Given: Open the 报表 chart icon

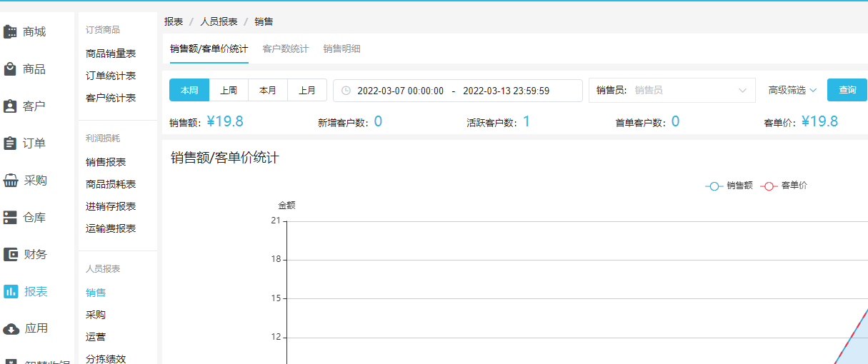Looking at the screenshot, I should [10, 291].
